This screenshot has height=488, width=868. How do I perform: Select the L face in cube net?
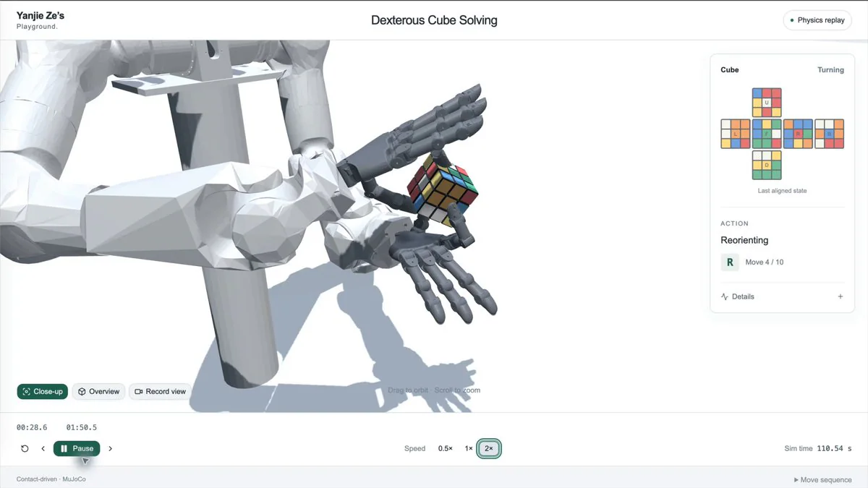[736, 134]
